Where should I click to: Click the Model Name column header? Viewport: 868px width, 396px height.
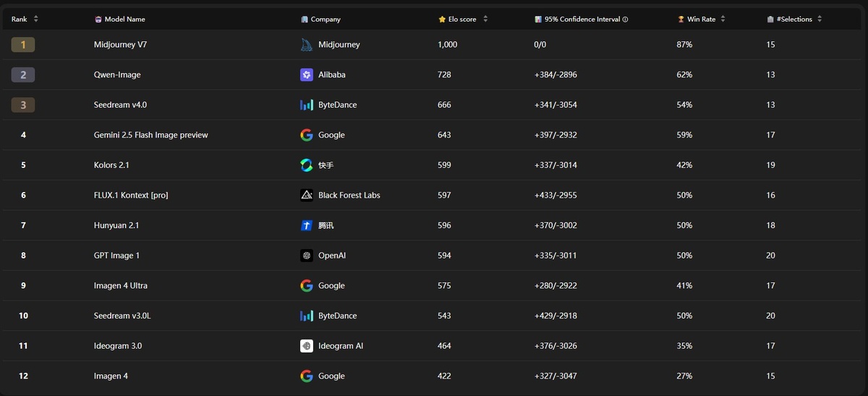125,20
